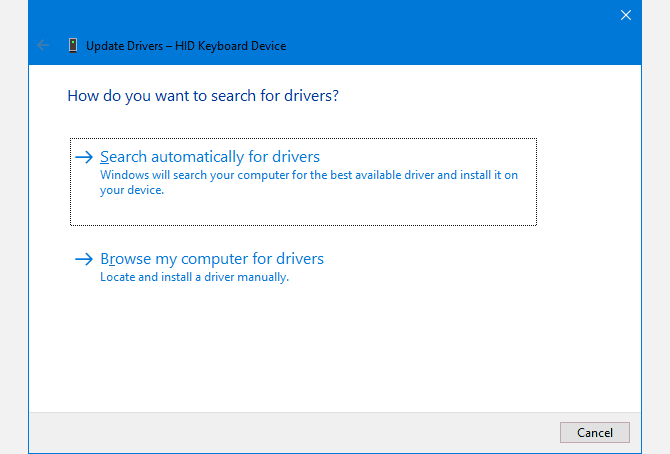Screen dimensions: 670x454
Task: Go back using the title bar arrow
Action: tap(43, 45)
